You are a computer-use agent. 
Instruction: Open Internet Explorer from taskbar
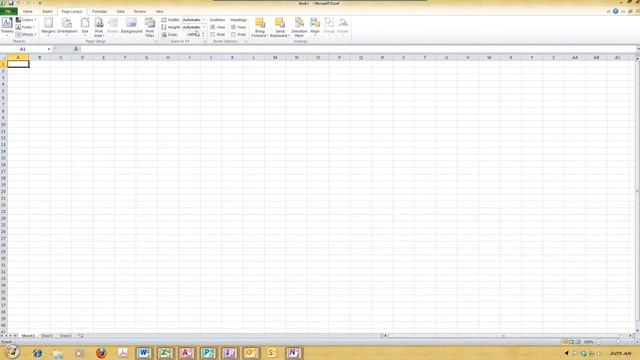[38, 353]
